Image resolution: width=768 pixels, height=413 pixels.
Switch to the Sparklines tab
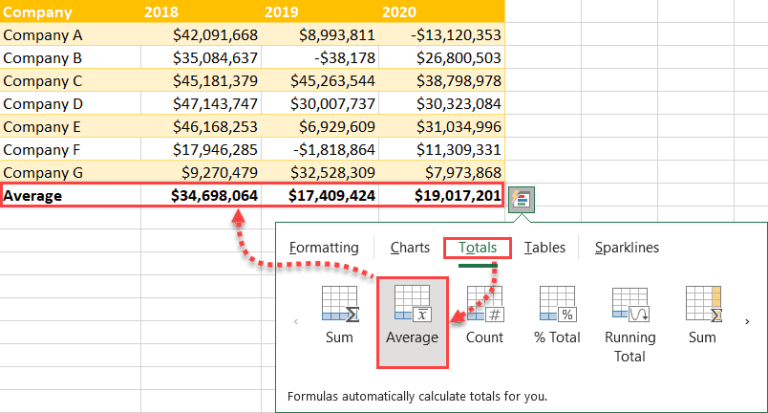[627, 247]
